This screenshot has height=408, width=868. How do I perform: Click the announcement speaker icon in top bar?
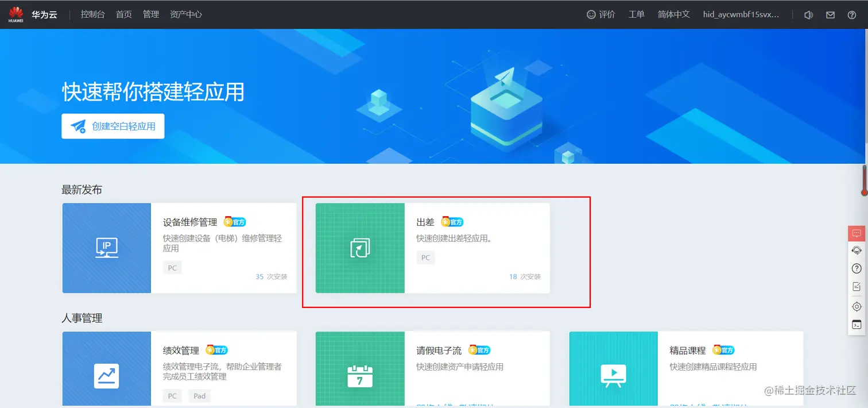click(808, 14)
